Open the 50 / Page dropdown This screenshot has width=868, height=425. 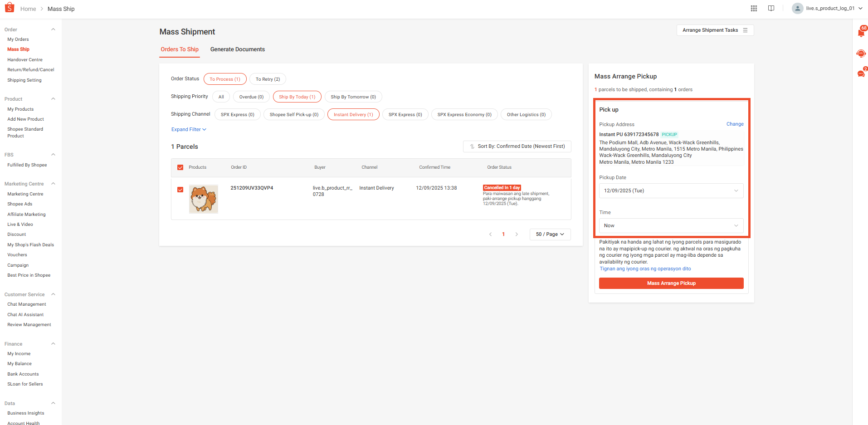[x=550, y=234]
